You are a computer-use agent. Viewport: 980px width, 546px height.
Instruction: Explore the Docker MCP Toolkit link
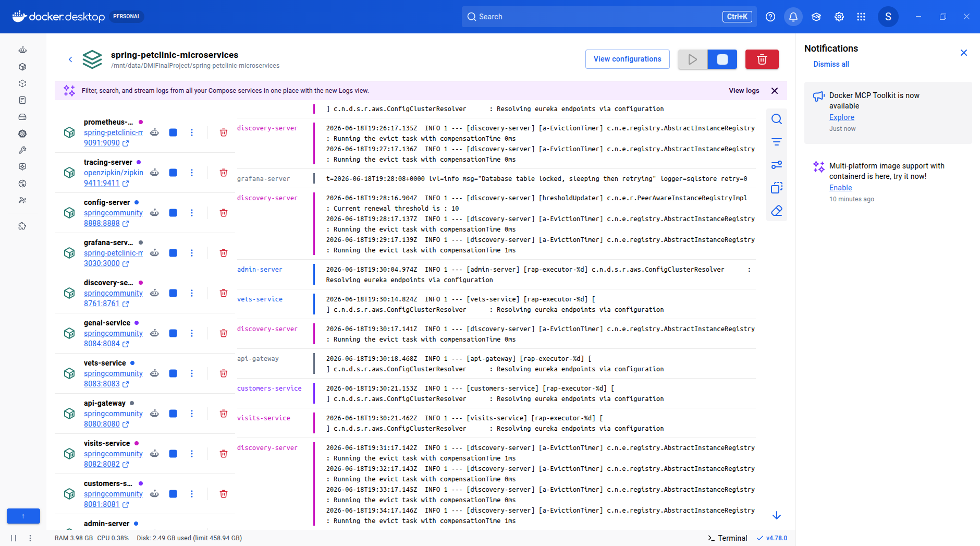pyautogui.click(x=842, y=117)
